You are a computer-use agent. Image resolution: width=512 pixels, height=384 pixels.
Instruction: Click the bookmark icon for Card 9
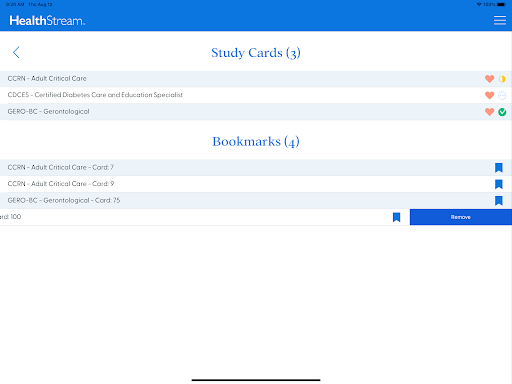(x=499, y=184)
